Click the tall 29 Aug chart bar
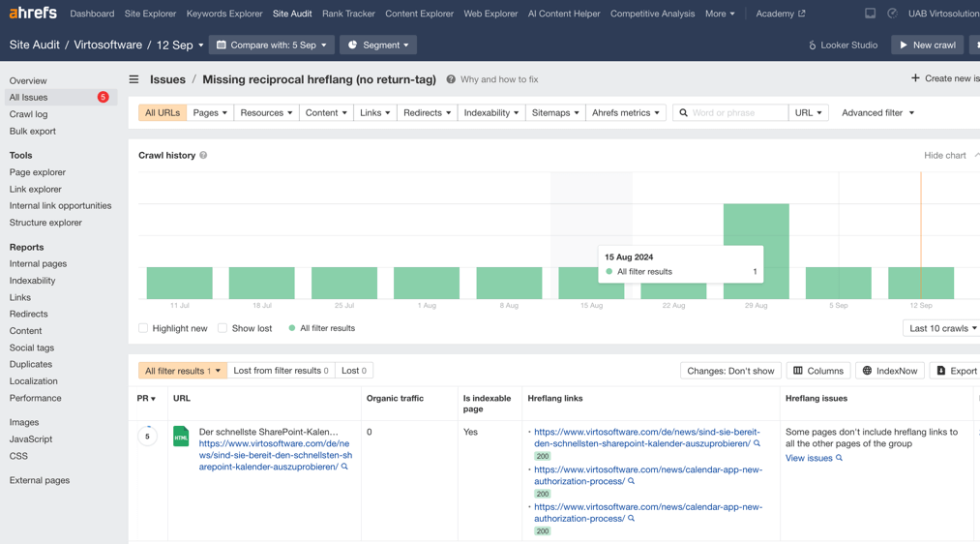Screen dimensions: 980x544 point(757,252)
